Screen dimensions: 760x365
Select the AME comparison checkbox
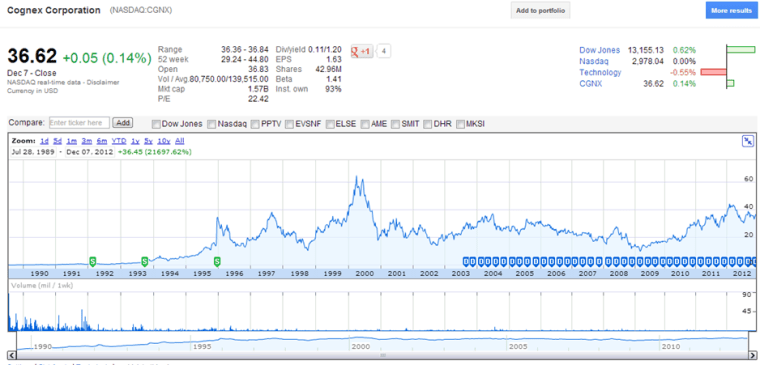(x=365, y=124)
